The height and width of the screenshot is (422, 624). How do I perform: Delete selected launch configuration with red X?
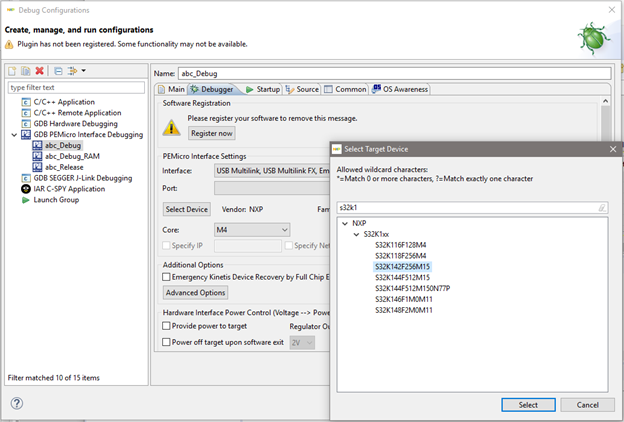39,71
